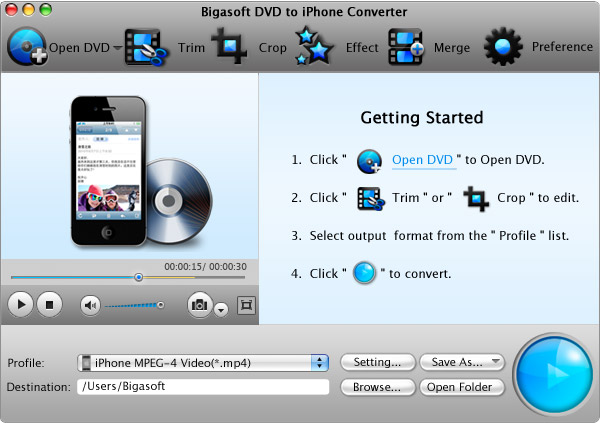Mute the audio with speaker icon
Screen dimensions: 600x423
(x=90, y=305)
